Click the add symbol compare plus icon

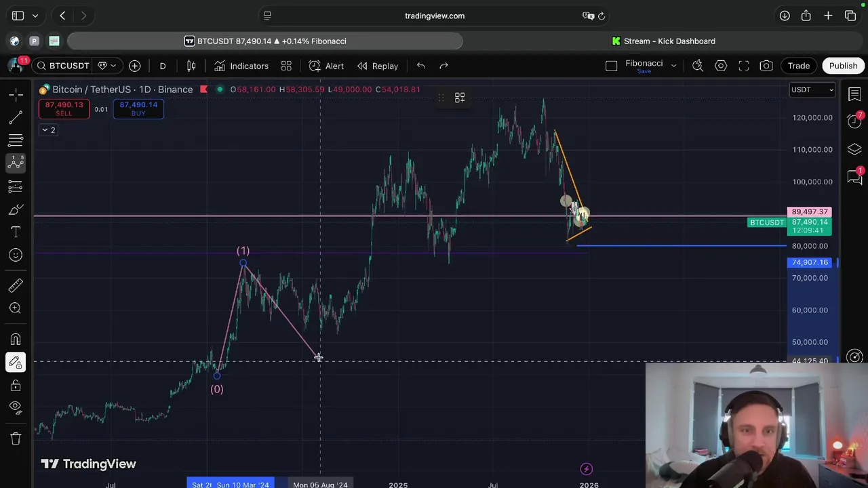point(135,66)
